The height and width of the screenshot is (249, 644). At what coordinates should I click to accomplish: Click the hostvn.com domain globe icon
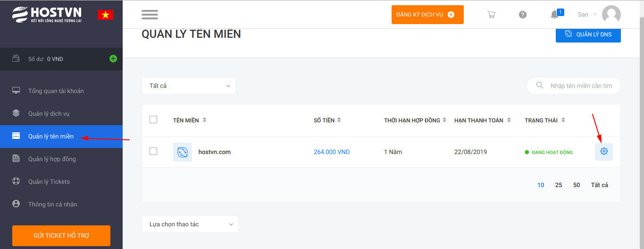coord(183,152)
